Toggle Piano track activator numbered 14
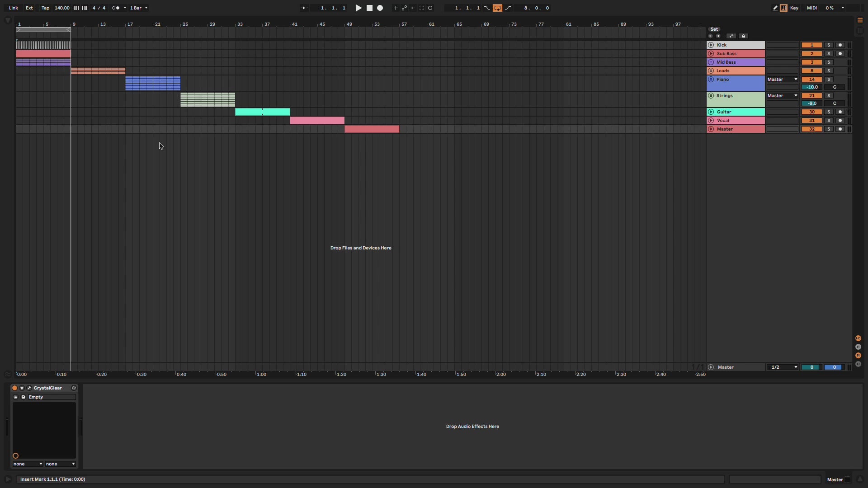The image size is (868, 488). click(811, 80)
